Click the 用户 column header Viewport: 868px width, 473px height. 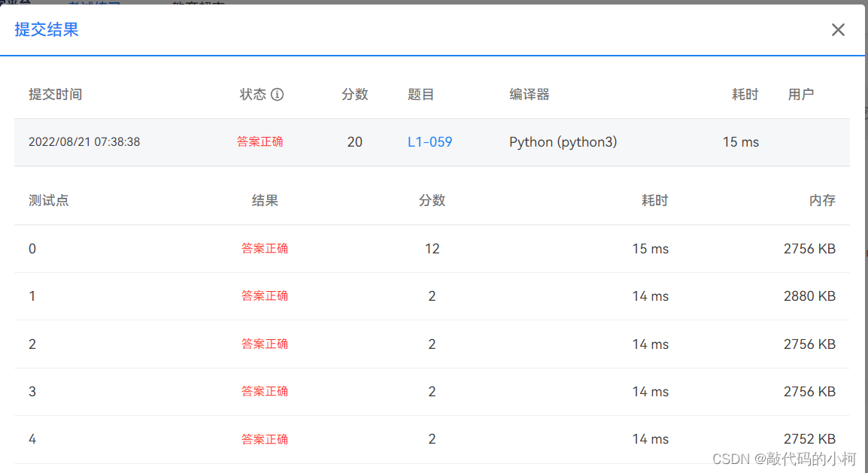click(x=801, y=94)
